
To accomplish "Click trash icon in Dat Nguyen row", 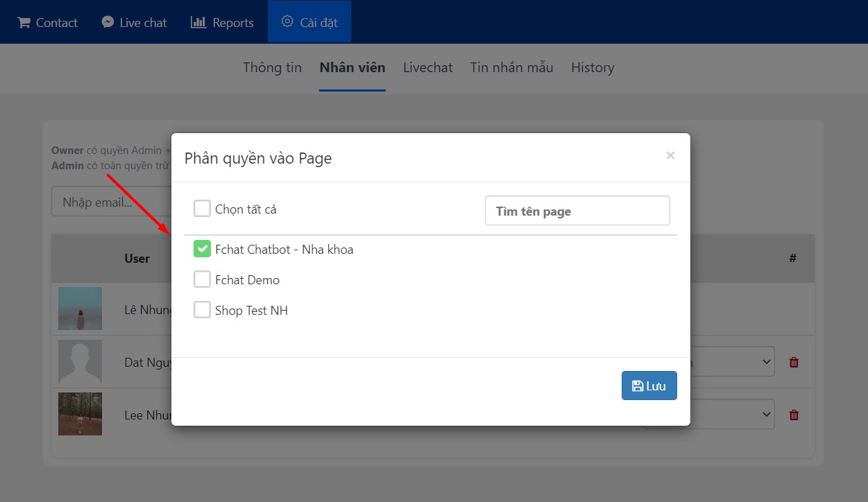I will tap(794, 362).
